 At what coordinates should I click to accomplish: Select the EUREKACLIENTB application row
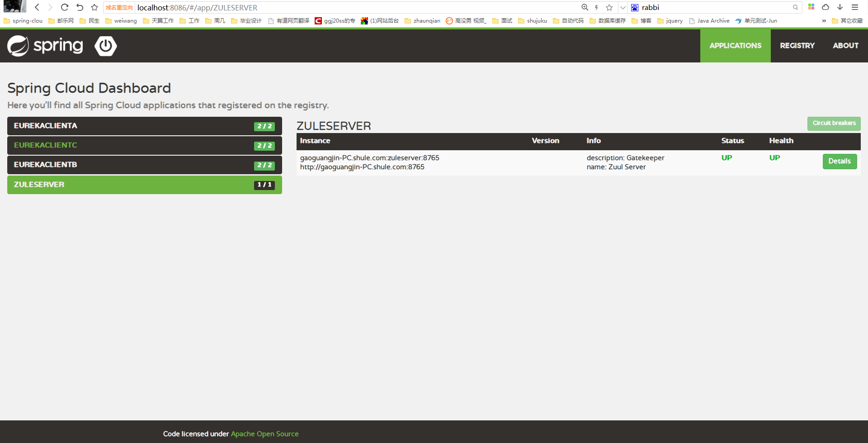145,165
